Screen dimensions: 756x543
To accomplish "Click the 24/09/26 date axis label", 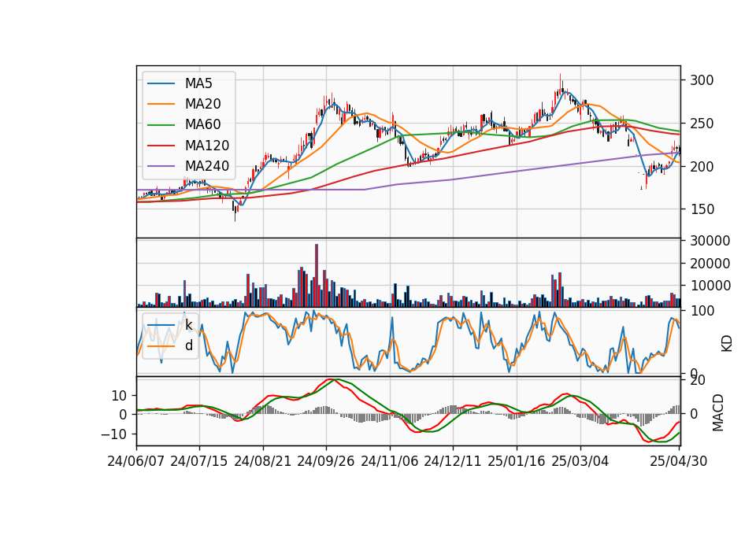I will [x=326, y=462].
